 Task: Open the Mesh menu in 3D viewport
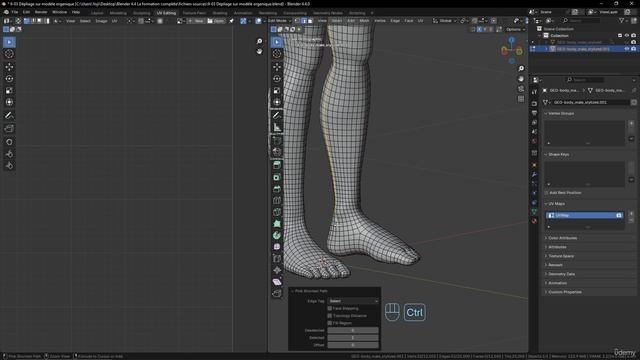pos(364,21)
